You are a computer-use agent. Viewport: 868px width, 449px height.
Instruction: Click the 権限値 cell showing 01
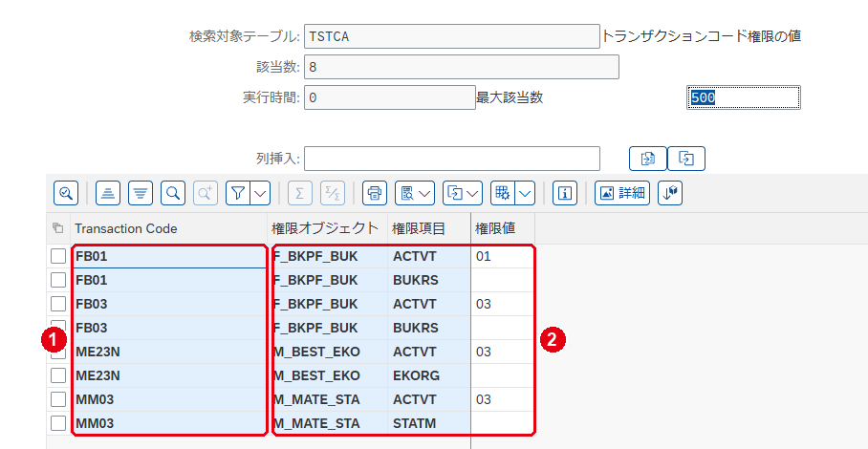coord(503,257)
